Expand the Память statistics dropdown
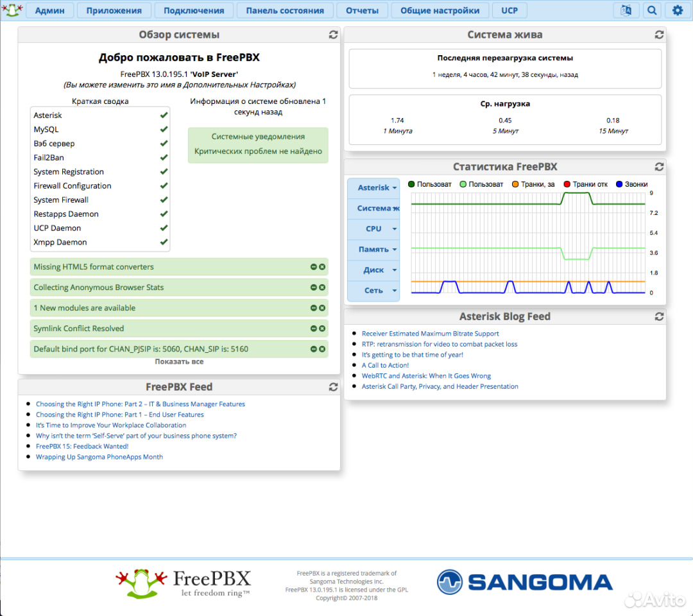 coord(377,250)
